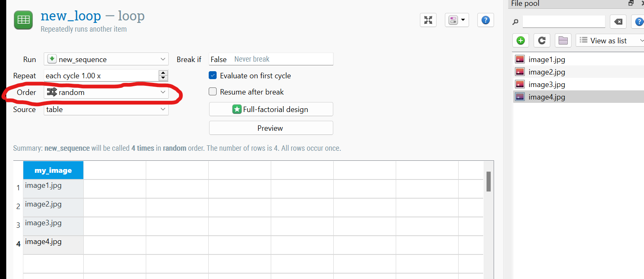Screen dimensions: 644x279
Task: Select image2.jpg in the file pool
Action: 547,72
